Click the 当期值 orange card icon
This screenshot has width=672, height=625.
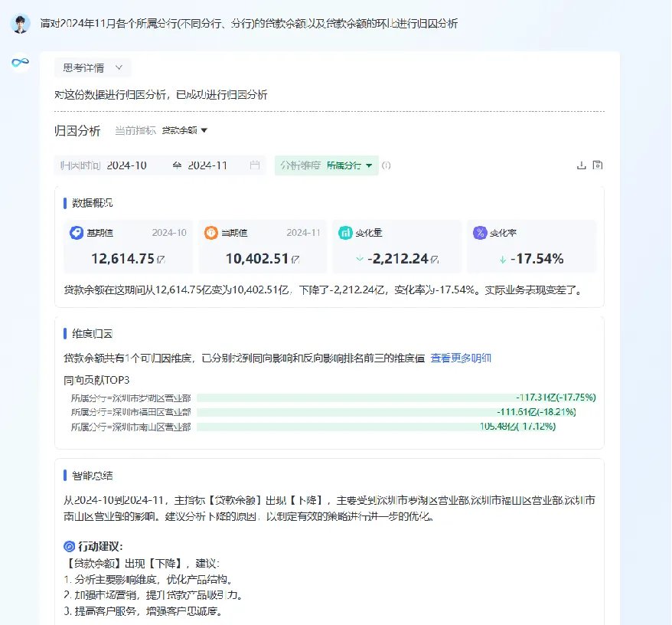point(210,233)
